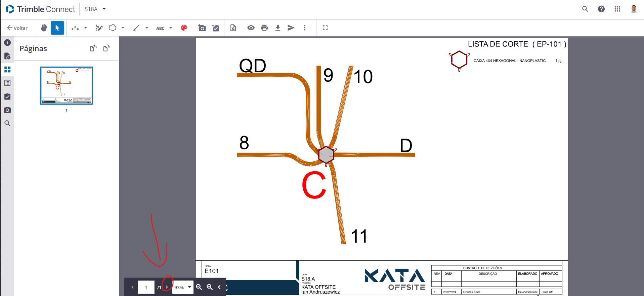The height and width of the screenshot is (296, 644).
Task: Go to the next page arrow
Action: (x=167, y=287)
